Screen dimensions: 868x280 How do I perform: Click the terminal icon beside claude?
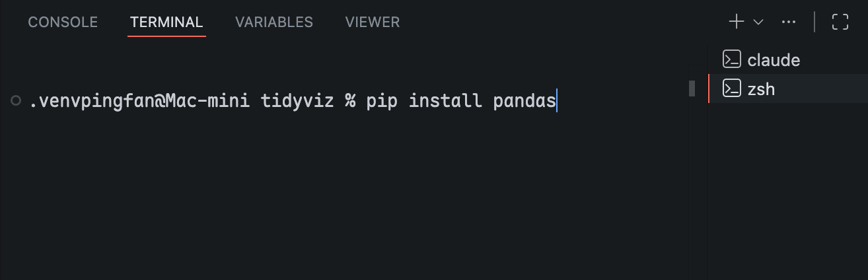pyautogui.click(x=731, y=59)
